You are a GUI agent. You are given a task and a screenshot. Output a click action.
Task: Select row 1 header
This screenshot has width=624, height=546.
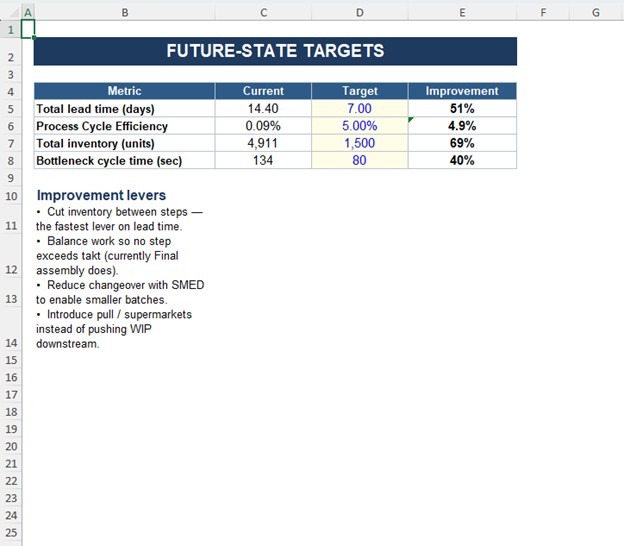(x=11, y=29)
